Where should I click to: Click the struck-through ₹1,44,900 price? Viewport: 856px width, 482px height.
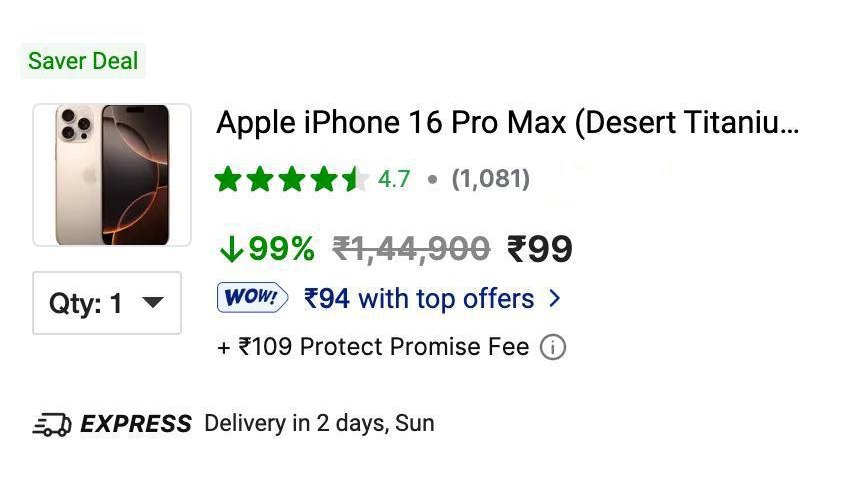click(411, 249)
